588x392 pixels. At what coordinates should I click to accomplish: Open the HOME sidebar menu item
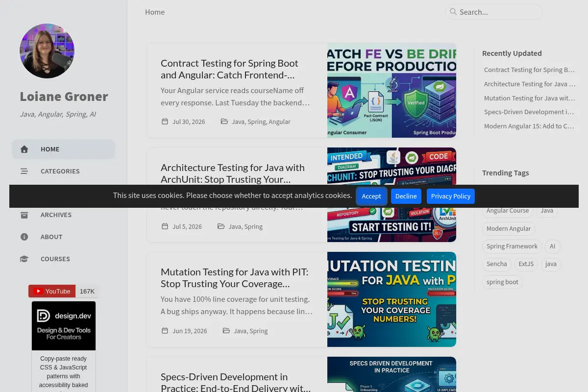(64, 149)
